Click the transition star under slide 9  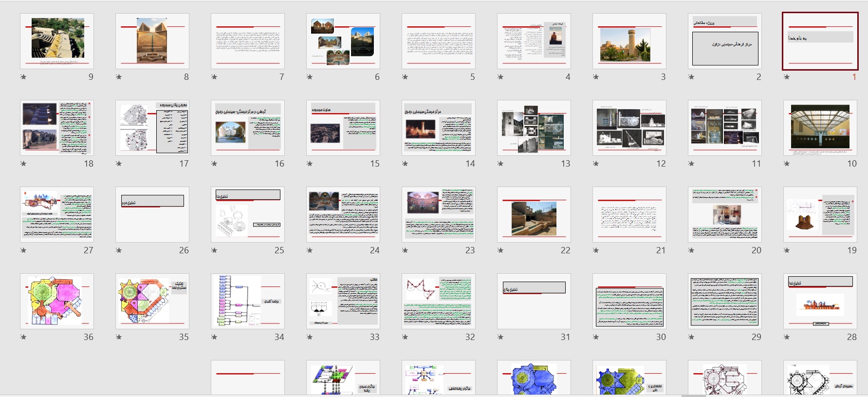click(23, 77)
